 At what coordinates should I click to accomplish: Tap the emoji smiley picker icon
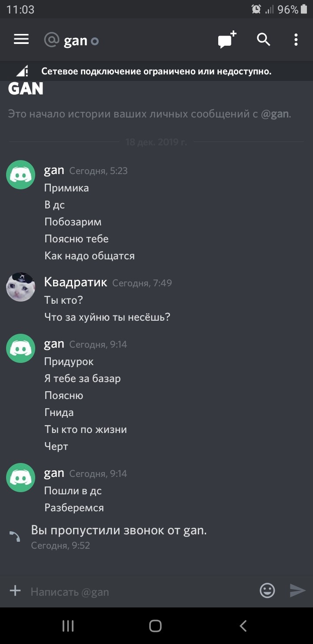[267, 590]
